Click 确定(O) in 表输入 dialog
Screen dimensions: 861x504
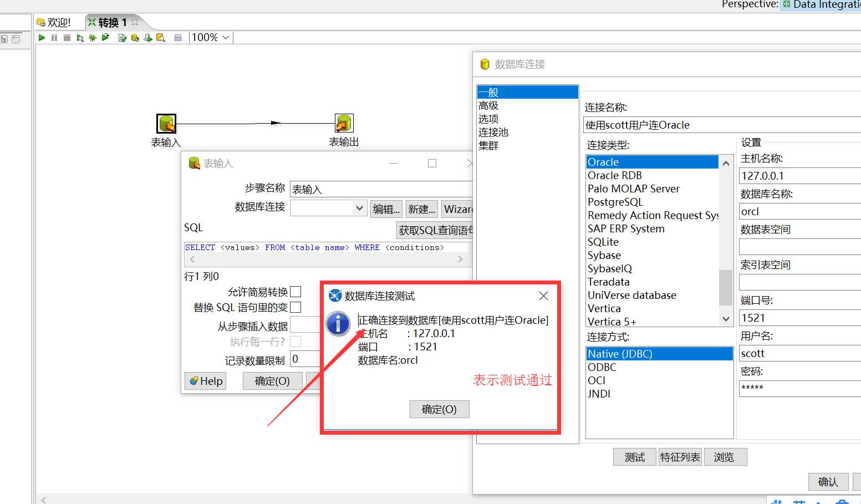click(x=272, y=381)
